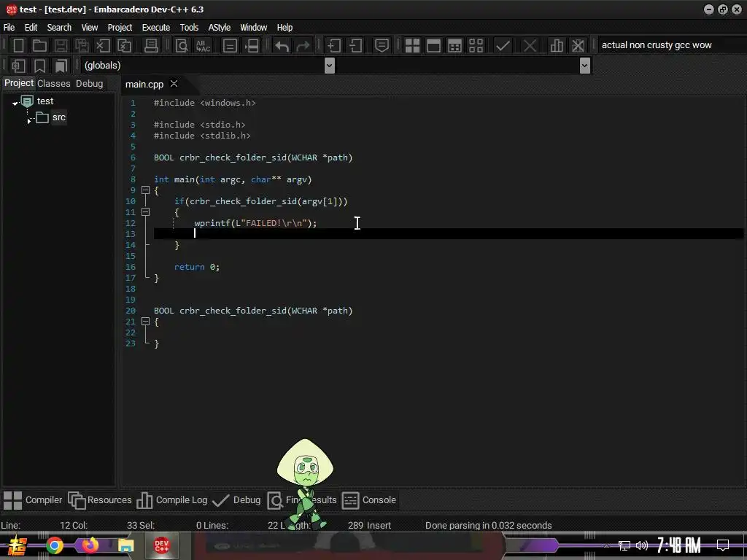The height and width of the screenshot is (560, 747).
Task: Select the Project tab in left panel
Action: [19, 83]
